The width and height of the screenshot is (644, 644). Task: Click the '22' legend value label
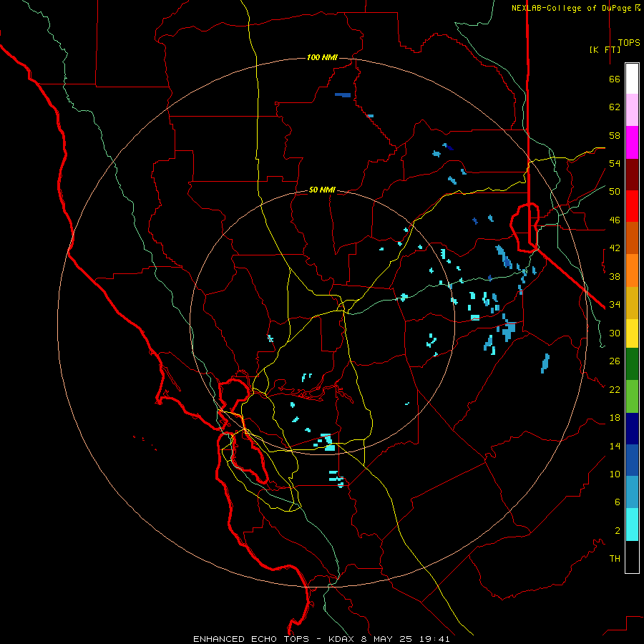click(x=615, y=389)
